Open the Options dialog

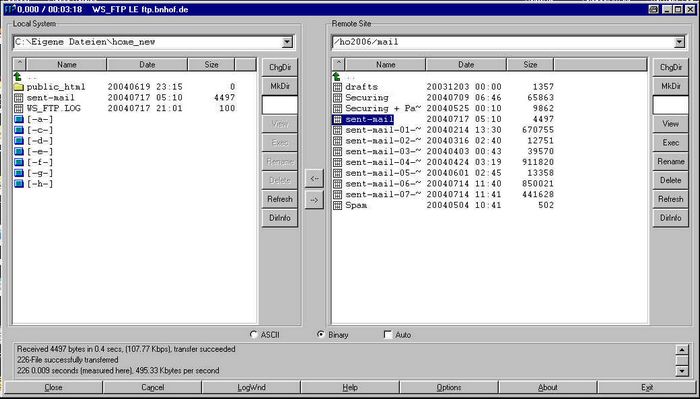pyautogui.click(x=449, y=387)
